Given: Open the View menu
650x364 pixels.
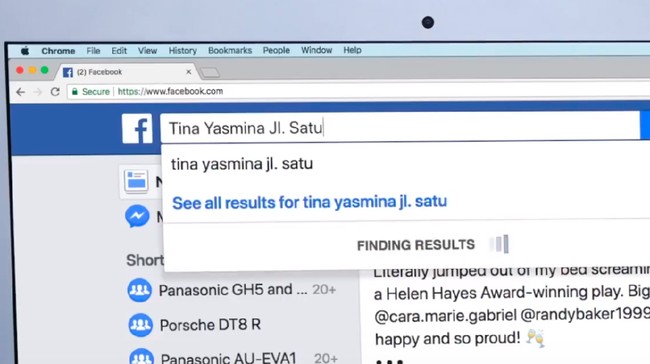Looking at the screenshot, I should (147, 51).
